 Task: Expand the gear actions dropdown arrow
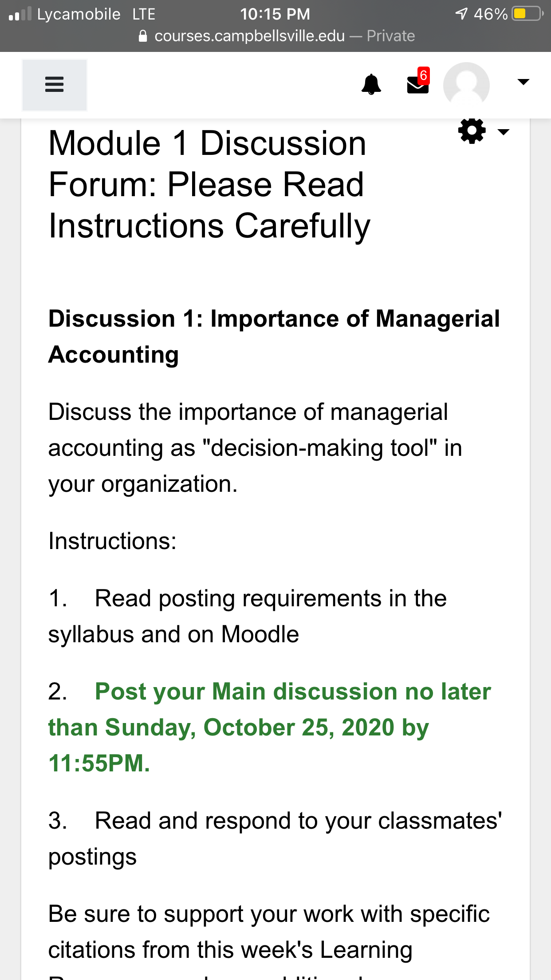click(x=504, y=132)
